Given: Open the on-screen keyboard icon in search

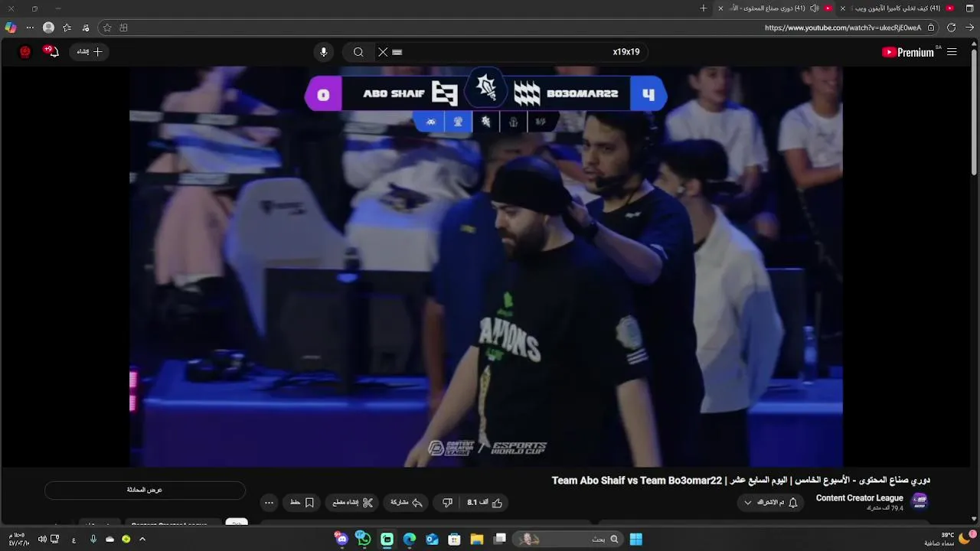Looking at the screenshot, I should [397, 52].
